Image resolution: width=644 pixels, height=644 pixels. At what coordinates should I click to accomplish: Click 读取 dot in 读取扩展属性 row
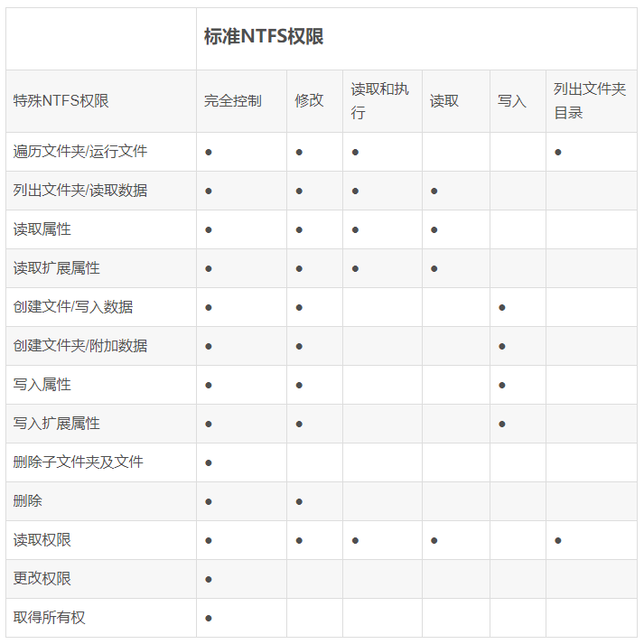(x=434, y=268)
